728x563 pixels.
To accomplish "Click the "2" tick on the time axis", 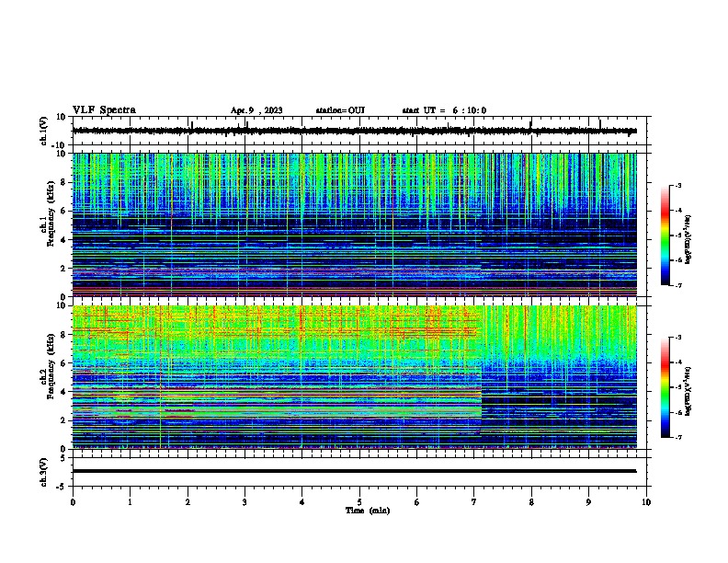I will 188,502.
